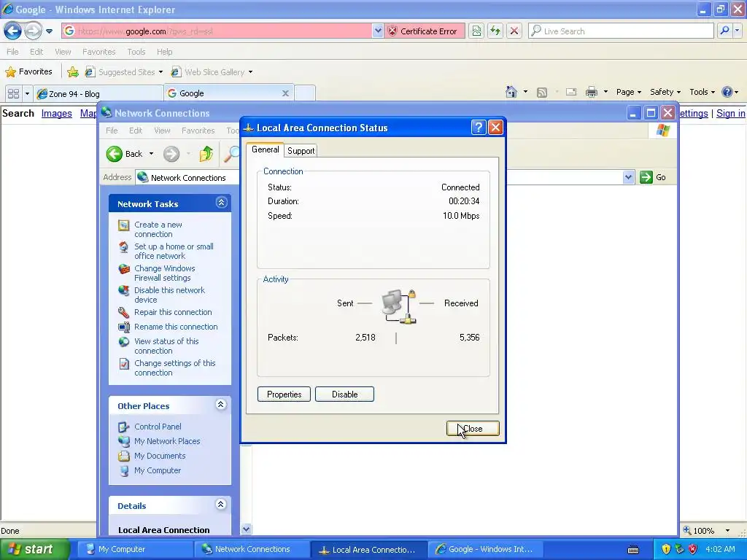
Task: Click the RSS feeds icon
Action: [542, 93]
